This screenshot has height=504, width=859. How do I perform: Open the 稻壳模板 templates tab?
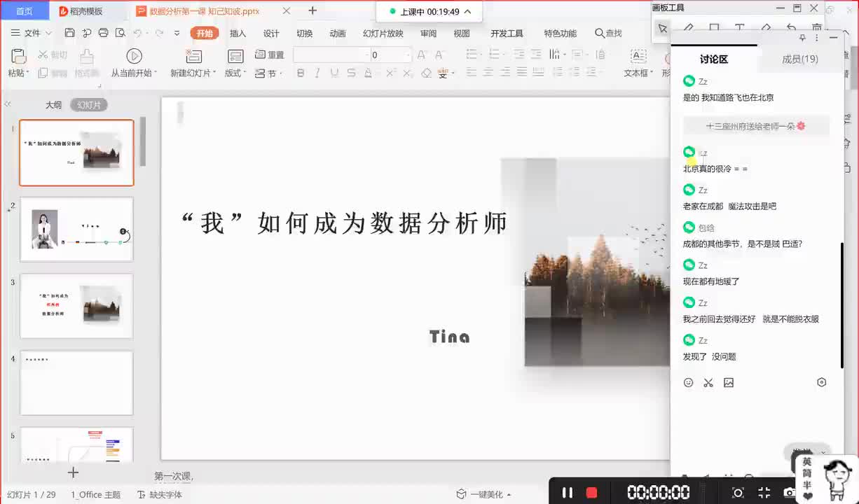[x=81, y=10]
